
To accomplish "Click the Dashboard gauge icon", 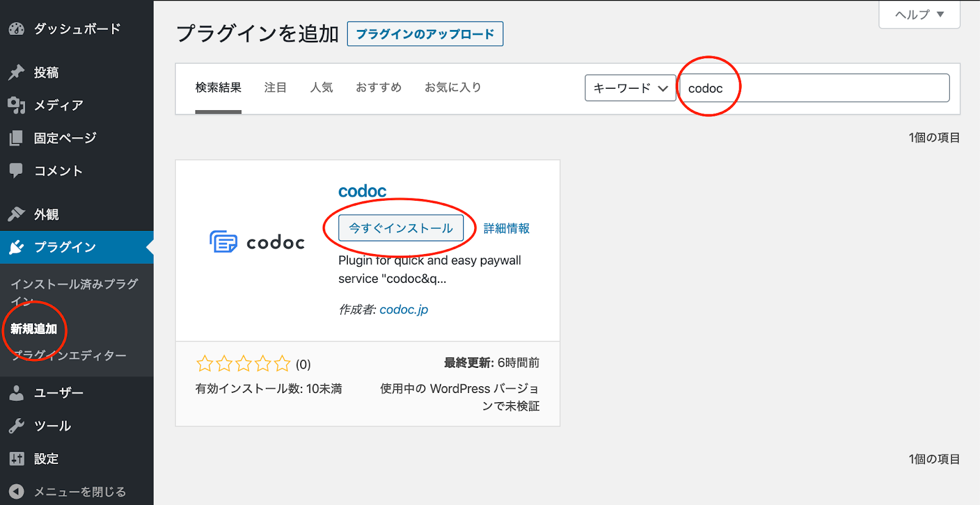I will [x=17, y=29].
